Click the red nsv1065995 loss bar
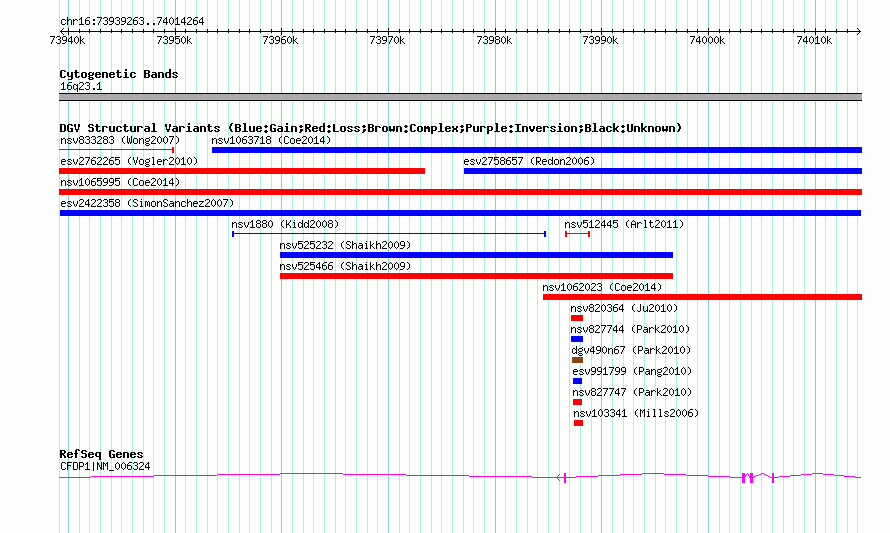 coord(460,192)
